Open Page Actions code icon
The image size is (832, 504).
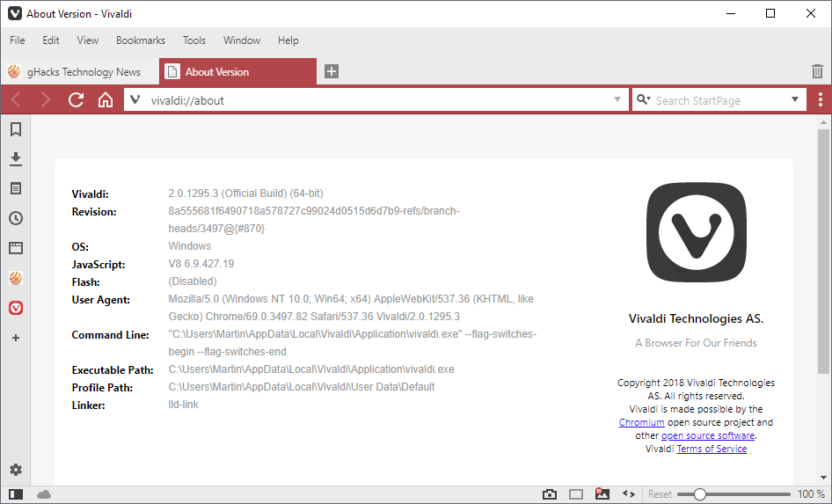tap(629, 494)
